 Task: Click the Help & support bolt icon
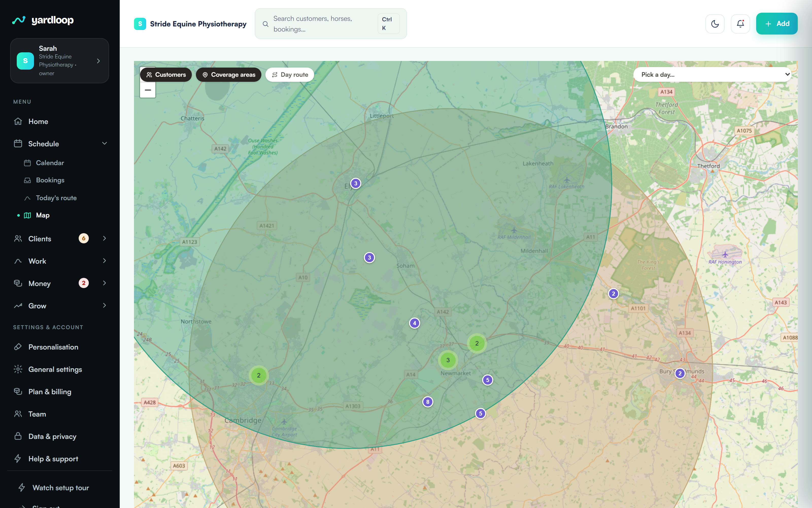point(18,459)
